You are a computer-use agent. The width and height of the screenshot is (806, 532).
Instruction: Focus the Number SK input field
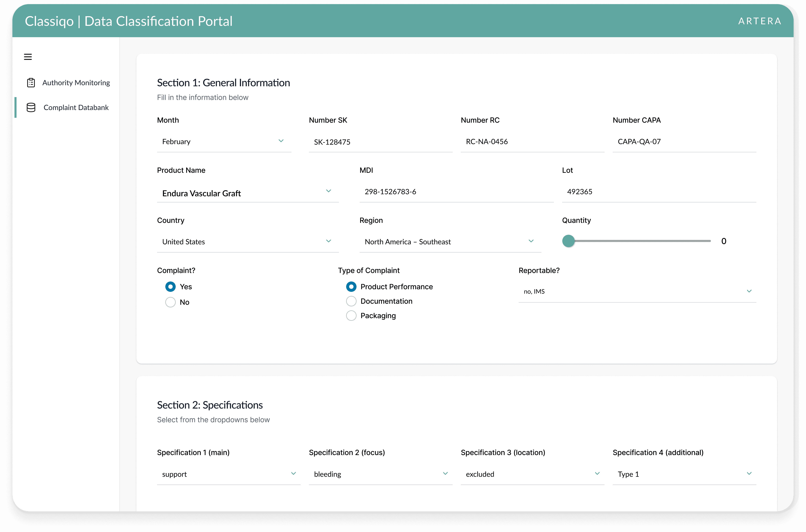[380, 142]
